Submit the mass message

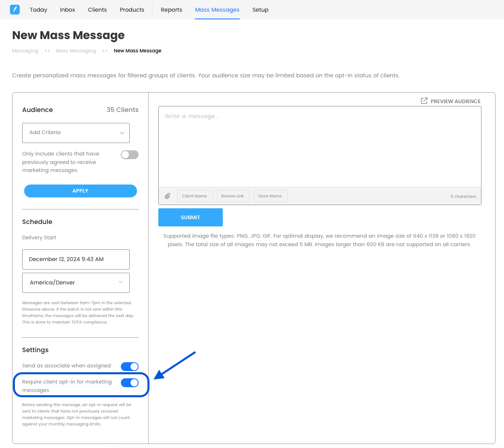191,218
